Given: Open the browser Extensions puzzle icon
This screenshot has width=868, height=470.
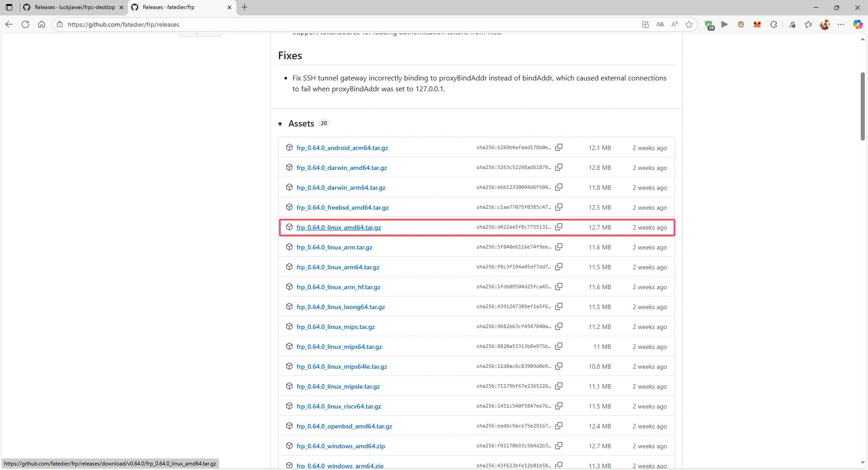Looking at the screenshot, I should pyautogui.click(x=774, y=24).
